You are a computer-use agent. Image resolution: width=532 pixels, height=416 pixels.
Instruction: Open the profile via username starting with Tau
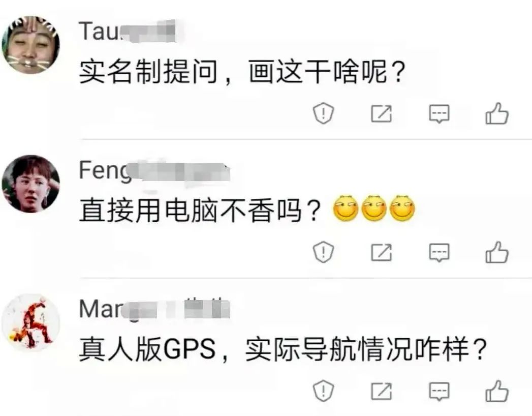tap(127, 31)
